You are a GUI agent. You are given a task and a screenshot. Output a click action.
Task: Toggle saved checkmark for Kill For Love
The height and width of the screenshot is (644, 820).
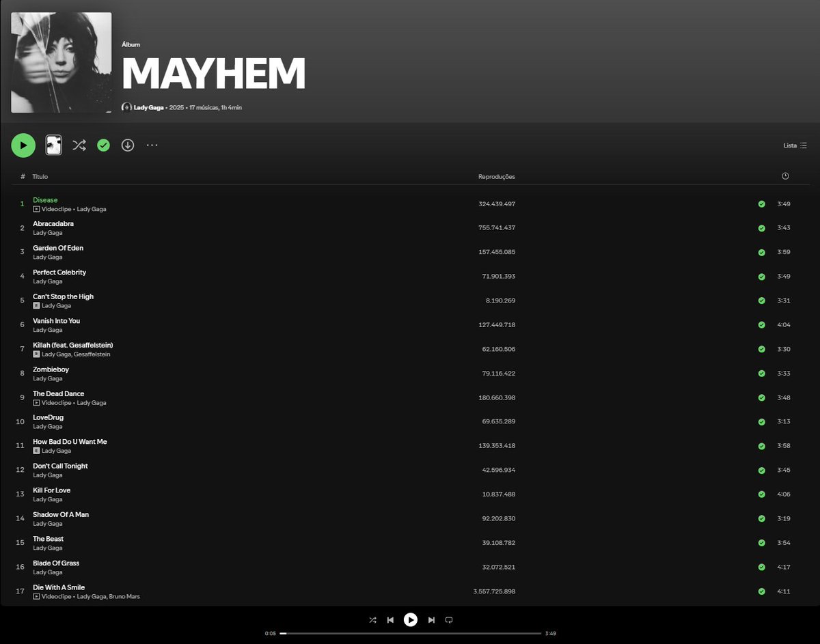click(761, 494)
